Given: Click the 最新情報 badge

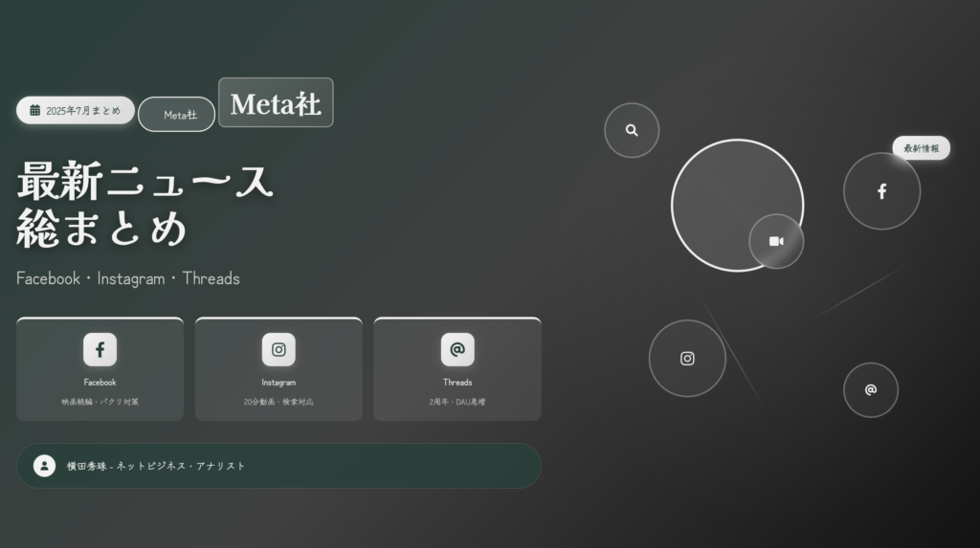Looking at the screenshot, I should pos(922,148).
